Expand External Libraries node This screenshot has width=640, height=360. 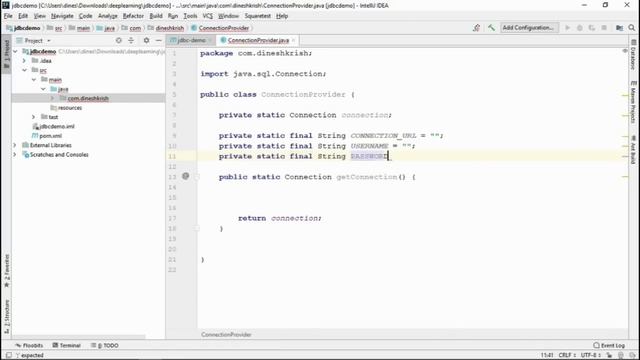(x=15, y=145)
